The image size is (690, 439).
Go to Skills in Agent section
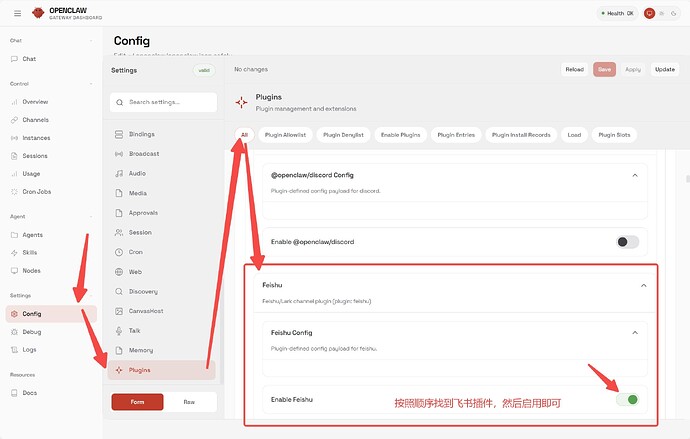[30, 253]
